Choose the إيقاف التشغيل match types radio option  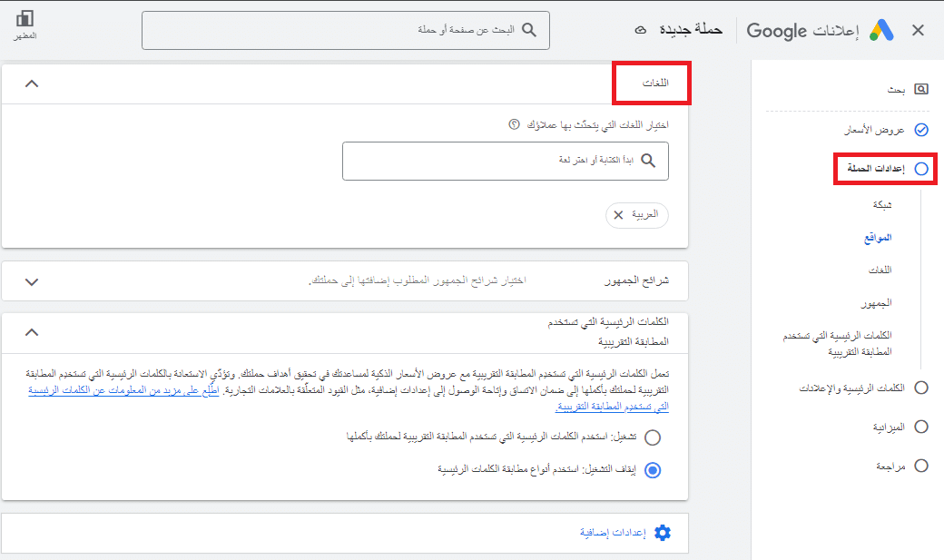[x=653, y=469]
